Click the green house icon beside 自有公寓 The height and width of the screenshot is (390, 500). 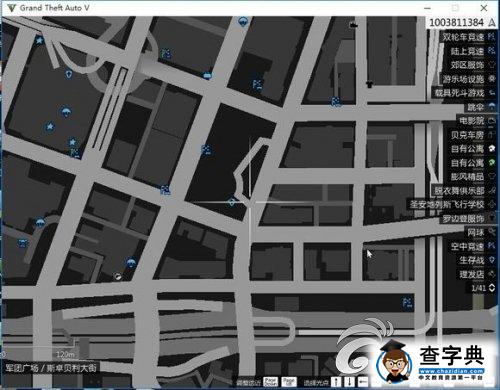click(492, 163)
